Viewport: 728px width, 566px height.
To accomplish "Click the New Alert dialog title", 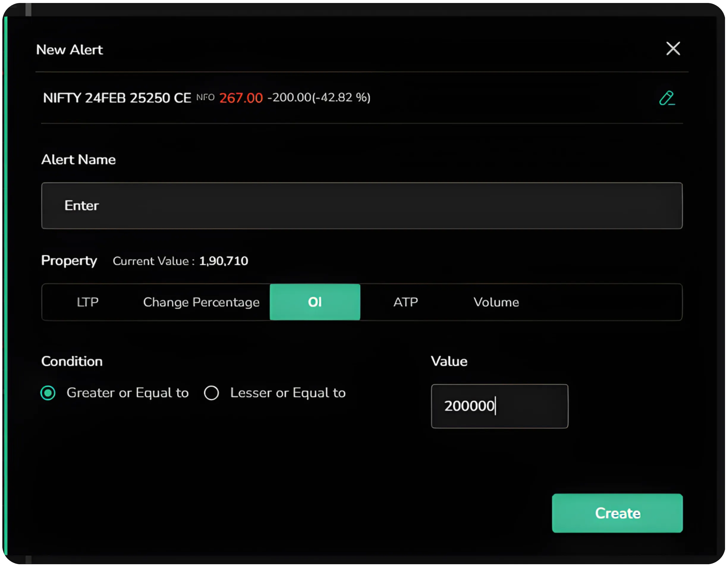I will [x=69, y=49].
